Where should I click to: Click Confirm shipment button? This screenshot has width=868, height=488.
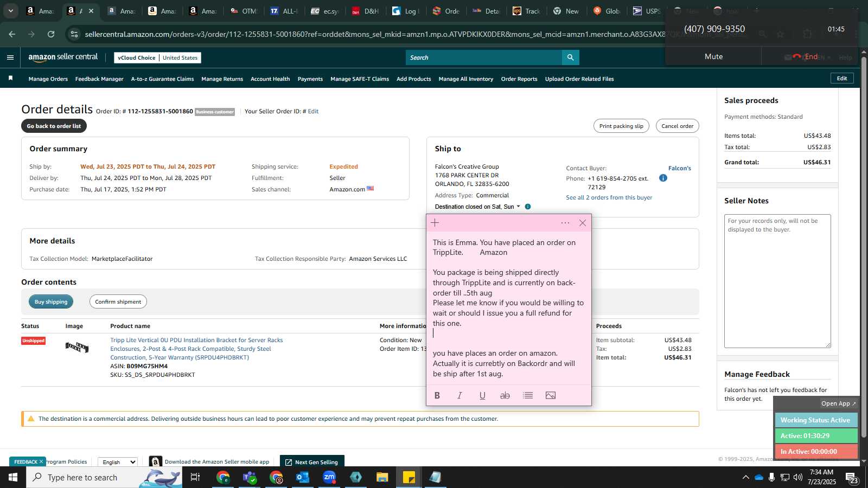(x=118, y=302)
